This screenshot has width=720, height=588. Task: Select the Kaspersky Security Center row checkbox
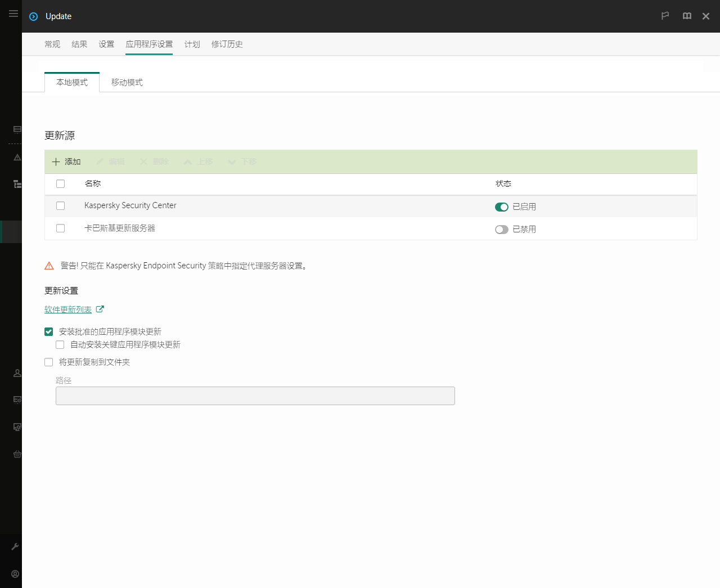click(x=61, y=206)
